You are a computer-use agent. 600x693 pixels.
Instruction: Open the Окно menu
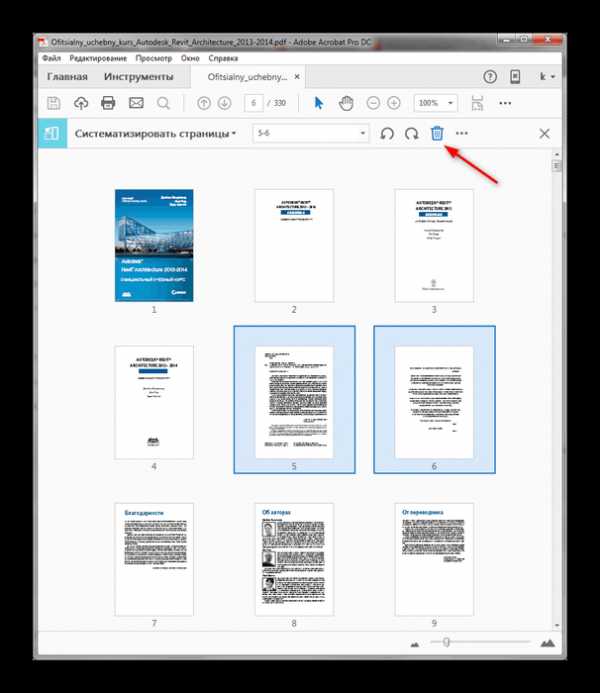click(x=190, y=58)
